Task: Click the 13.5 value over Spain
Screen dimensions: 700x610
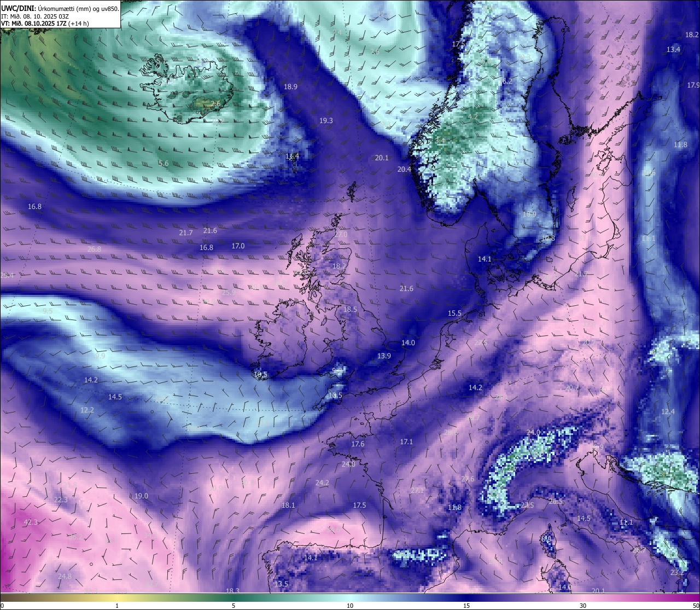Action: [281, 584]
